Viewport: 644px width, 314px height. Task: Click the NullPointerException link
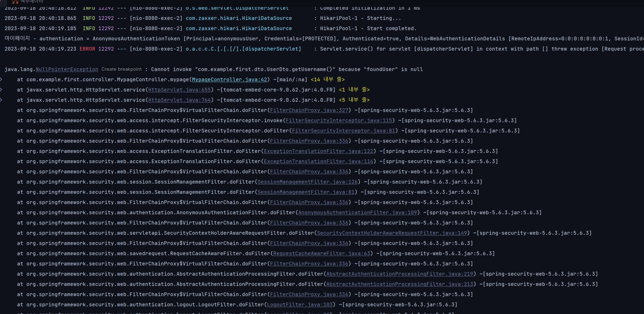67,69
